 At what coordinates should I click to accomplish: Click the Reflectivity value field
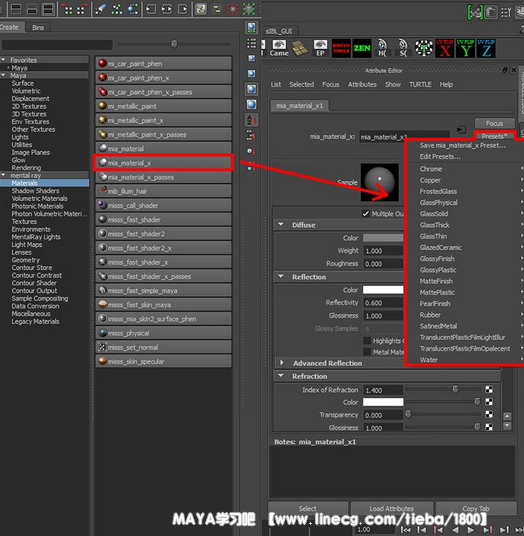tap(383, 303)
